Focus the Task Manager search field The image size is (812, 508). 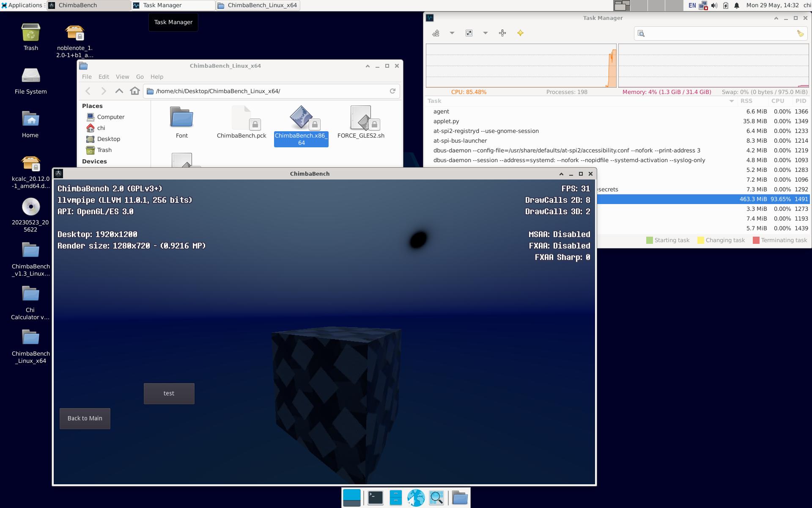(719, 33)
